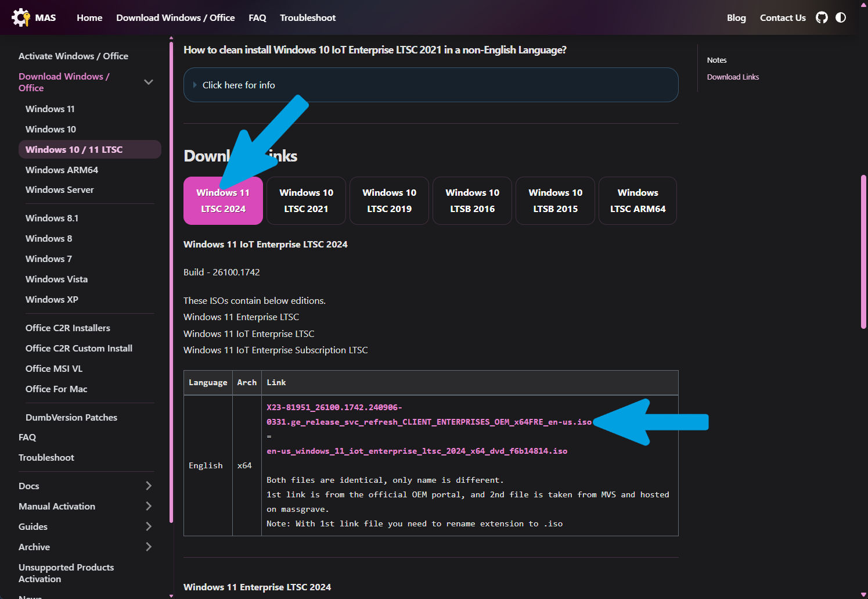Screen dimensions: 868x599
Task: Switch to Windows 10 LTSB 2016 tab
Action: coord(472,200)
